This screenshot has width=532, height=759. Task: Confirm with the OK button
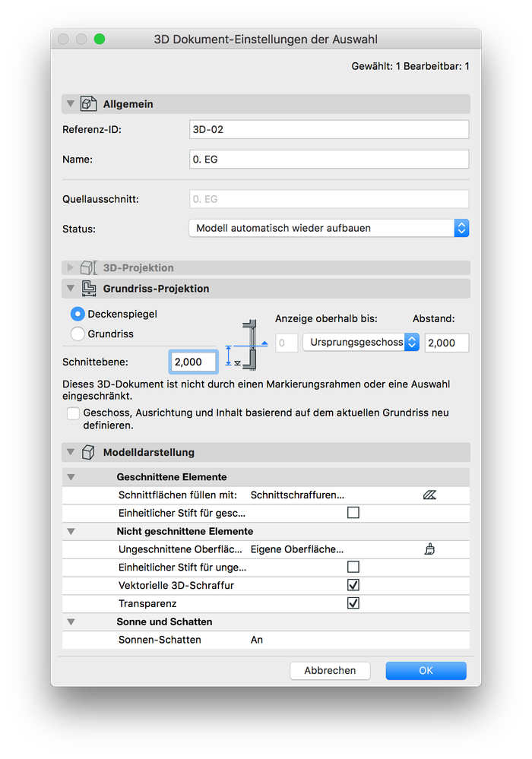coord(426,670)
